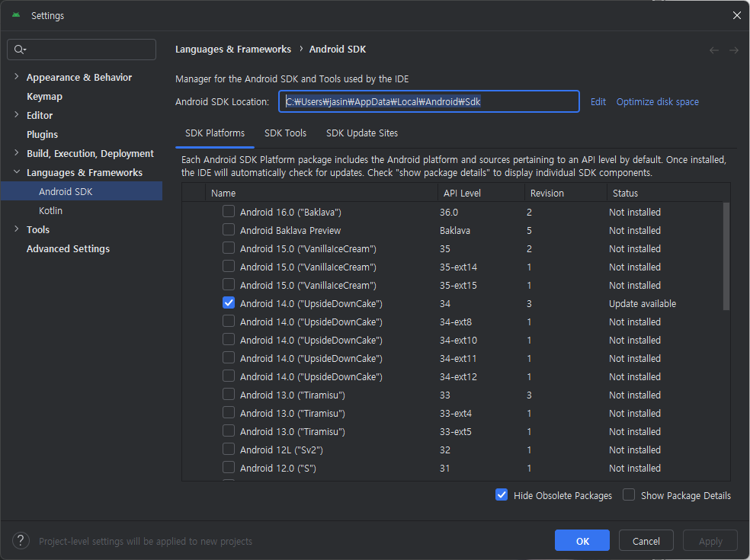Screen dimensions: 750x560
Task: Select the '33-ext4' API level cell
Action: (455, 413)
